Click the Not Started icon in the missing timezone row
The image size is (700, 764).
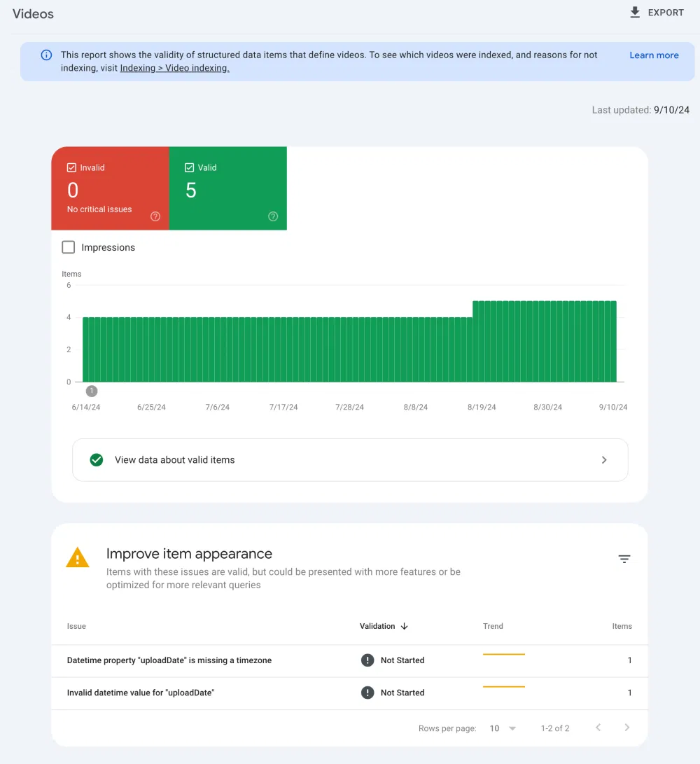pyautogui.click(x=367, y=660)
